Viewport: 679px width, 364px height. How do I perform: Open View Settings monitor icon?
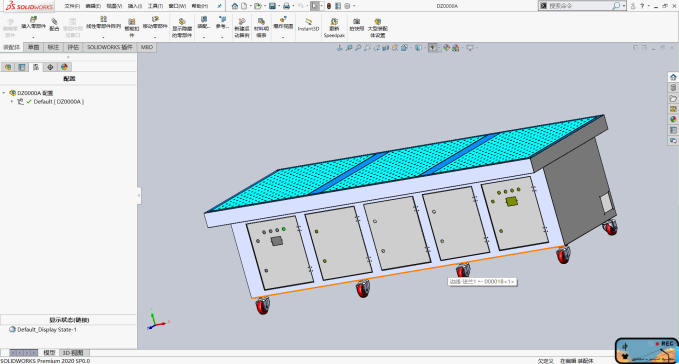click(470, 48)
